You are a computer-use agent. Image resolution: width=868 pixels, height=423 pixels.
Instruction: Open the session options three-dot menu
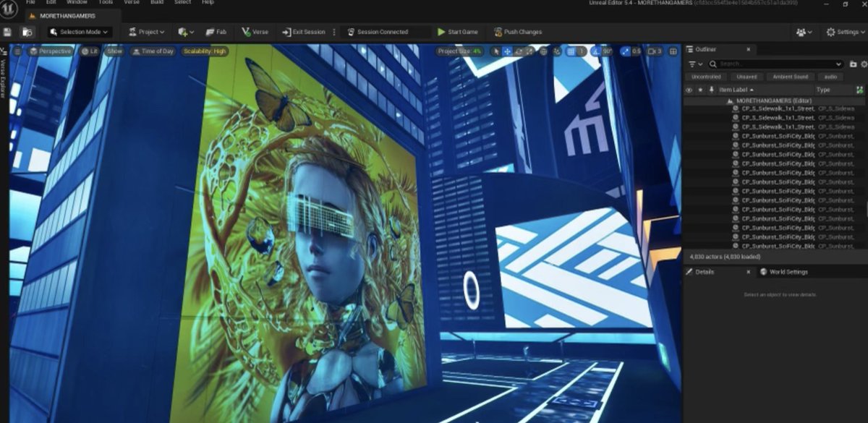[333, 32]
